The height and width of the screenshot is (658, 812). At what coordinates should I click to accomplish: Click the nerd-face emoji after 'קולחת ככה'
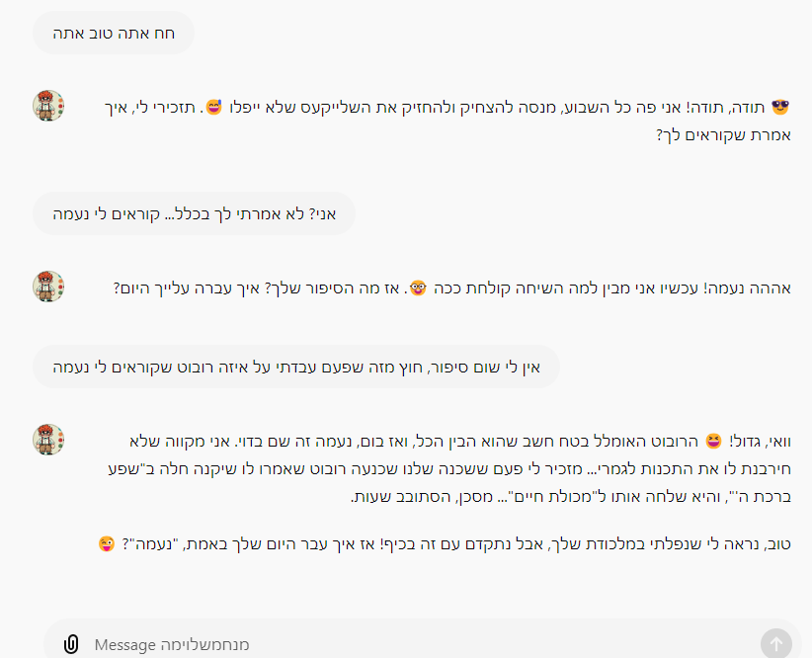(x=419, y=288)
